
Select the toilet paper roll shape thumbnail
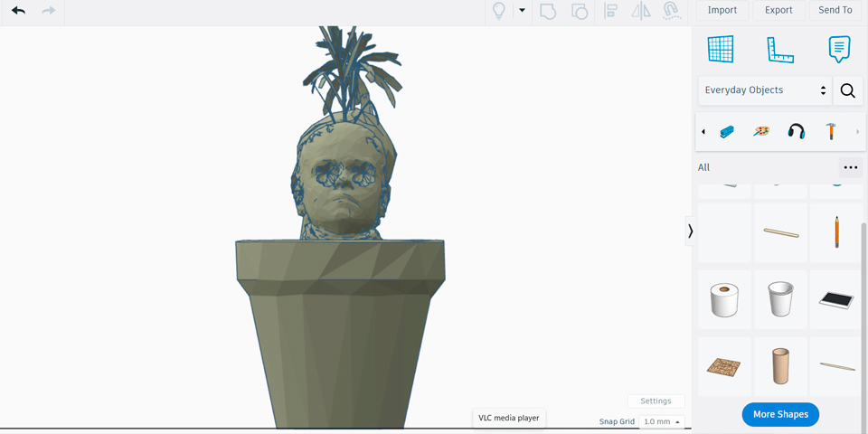[724, 299]
